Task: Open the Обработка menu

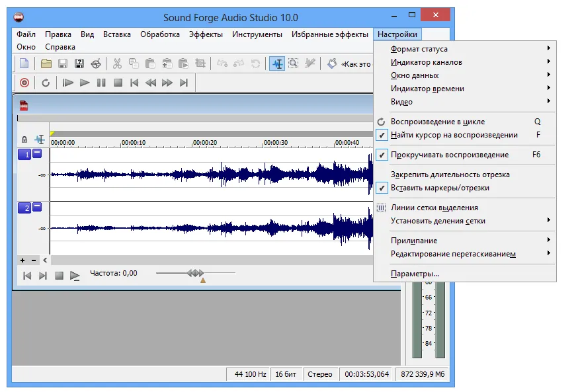Action: click(x=160, y=34)
